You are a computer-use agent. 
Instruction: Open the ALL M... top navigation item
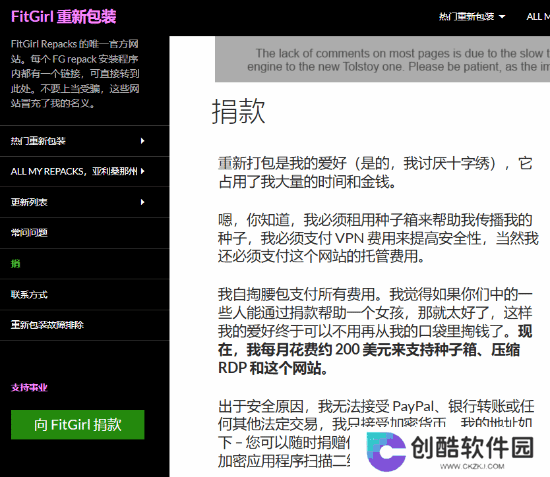538,16
